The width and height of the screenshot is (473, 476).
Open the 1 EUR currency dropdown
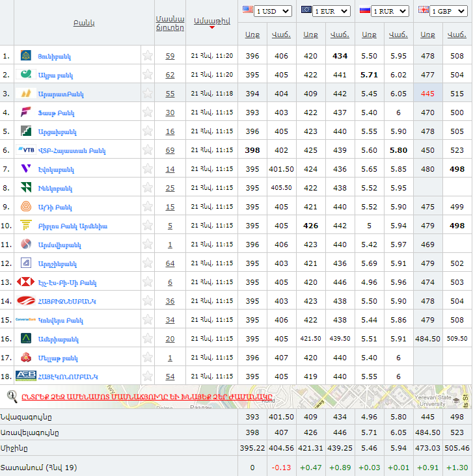331,11
